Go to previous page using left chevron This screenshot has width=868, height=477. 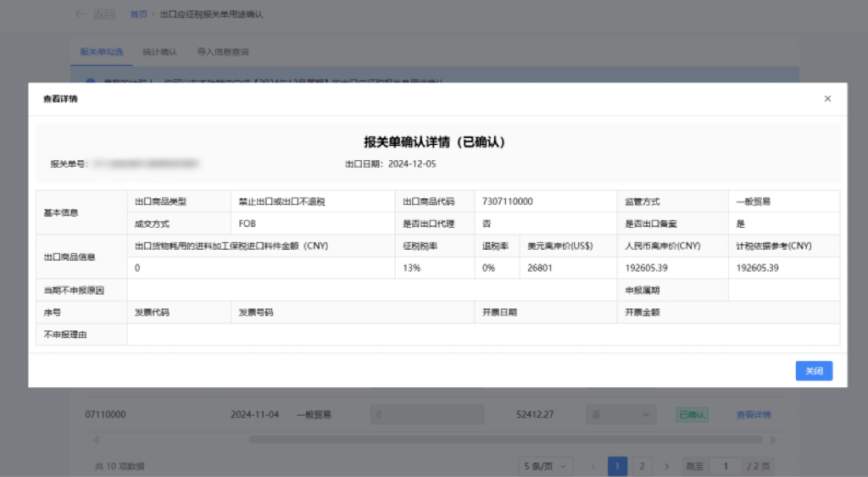pos(593,466)
